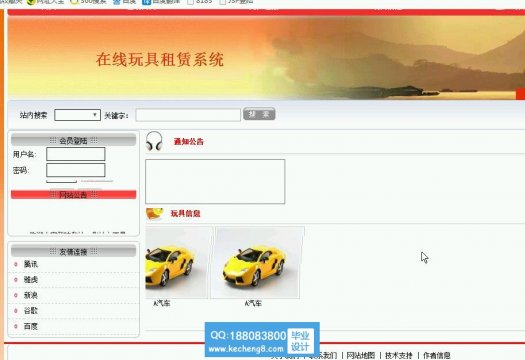Open the second yellow car thumbnail

[x=257, y=262]
